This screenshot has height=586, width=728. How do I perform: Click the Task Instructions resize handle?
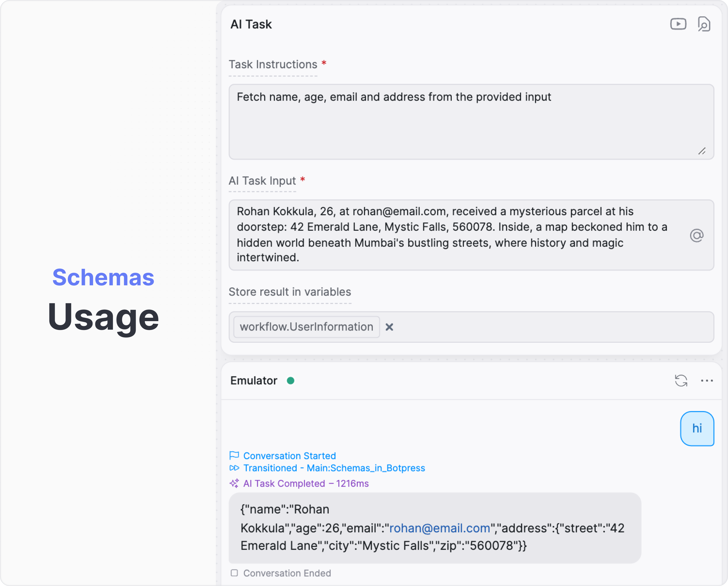[702, 151]
